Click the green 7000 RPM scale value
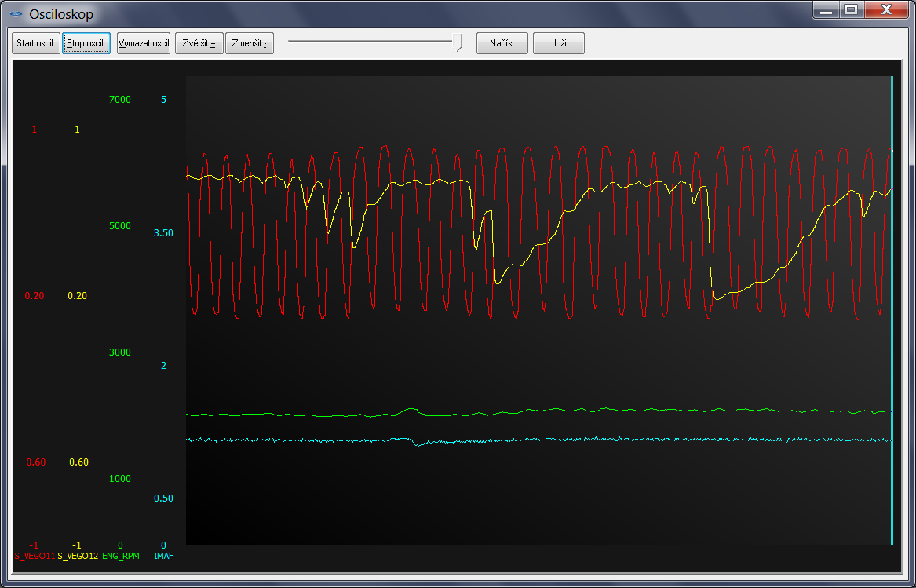 coord(120,100)
